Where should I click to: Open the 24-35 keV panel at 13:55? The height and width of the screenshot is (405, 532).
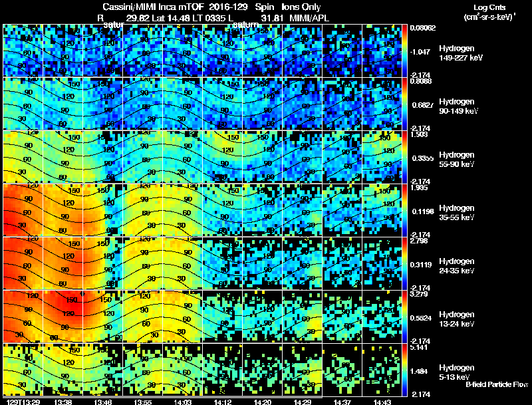(142, 263)
